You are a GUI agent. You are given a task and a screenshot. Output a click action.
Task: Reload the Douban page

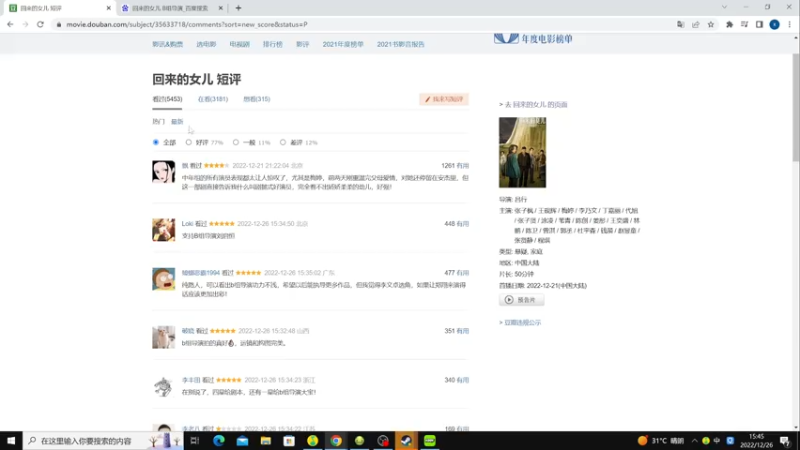pos(40,24)
